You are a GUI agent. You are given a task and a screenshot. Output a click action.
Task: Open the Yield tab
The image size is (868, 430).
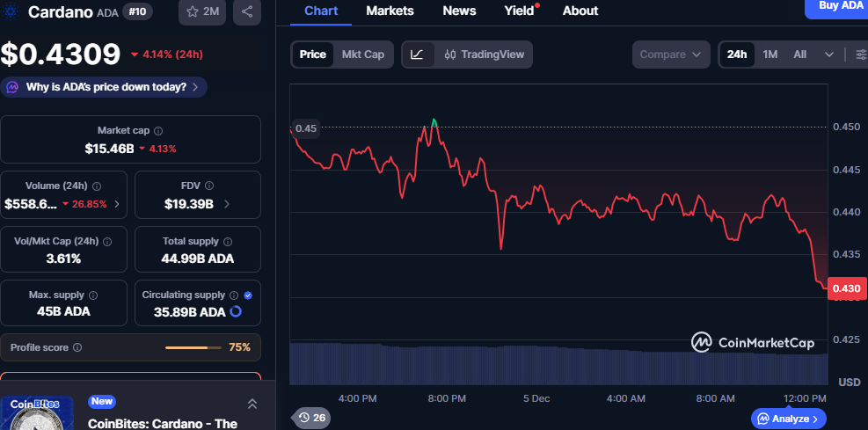[x=519, y=11]
